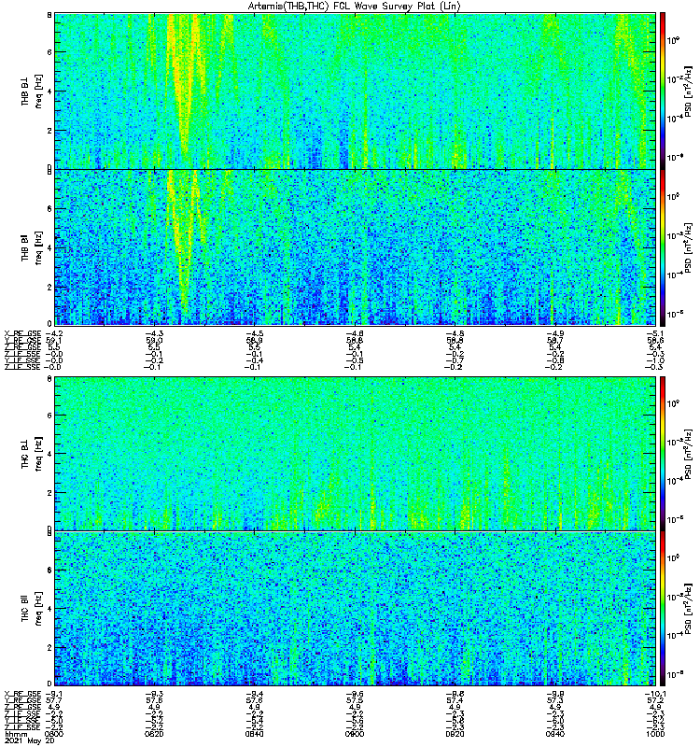Click the 0840 time tick label

[x=254, y=734]
